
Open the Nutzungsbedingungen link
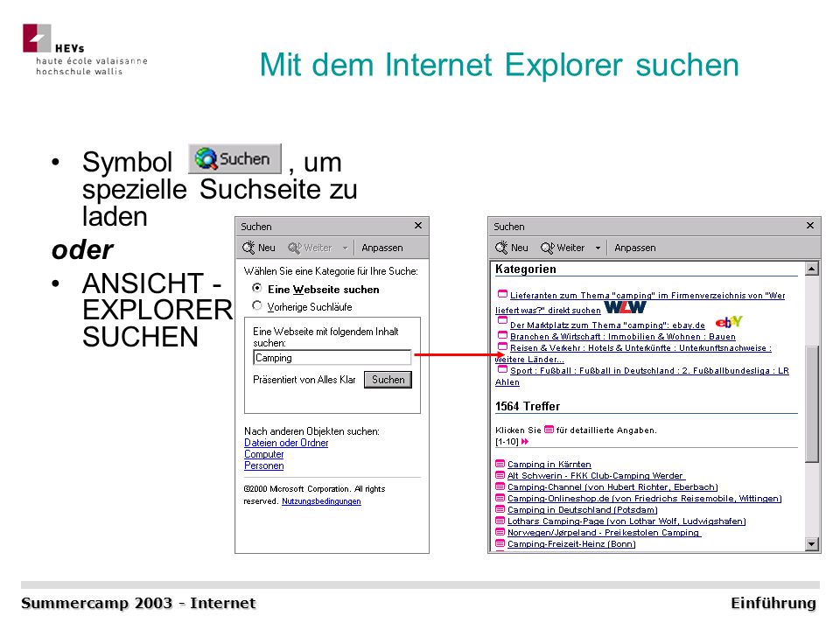pyautogui.click(x=321, y=501)
